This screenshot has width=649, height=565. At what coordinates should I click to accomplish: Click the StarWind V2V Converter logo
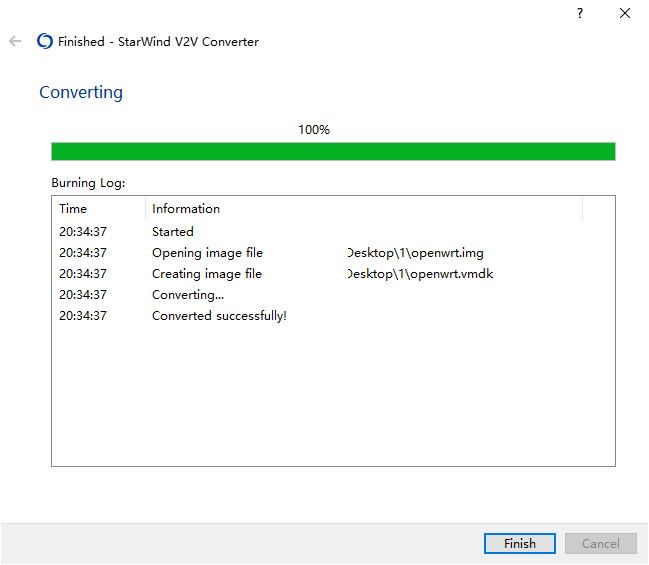[x=45, y=41]
